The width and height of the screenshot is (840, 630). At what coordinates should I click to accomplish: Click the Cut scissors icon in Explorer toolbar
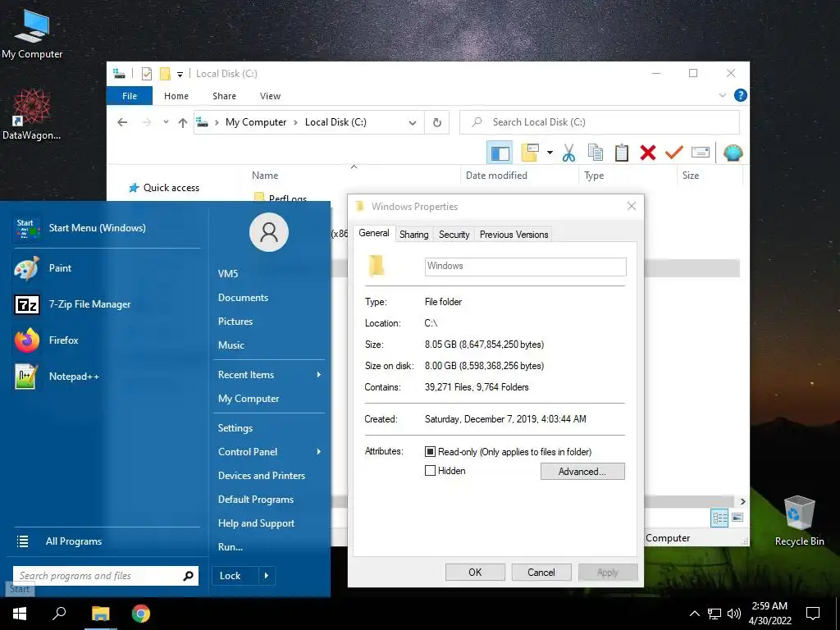tap(568, 153)
